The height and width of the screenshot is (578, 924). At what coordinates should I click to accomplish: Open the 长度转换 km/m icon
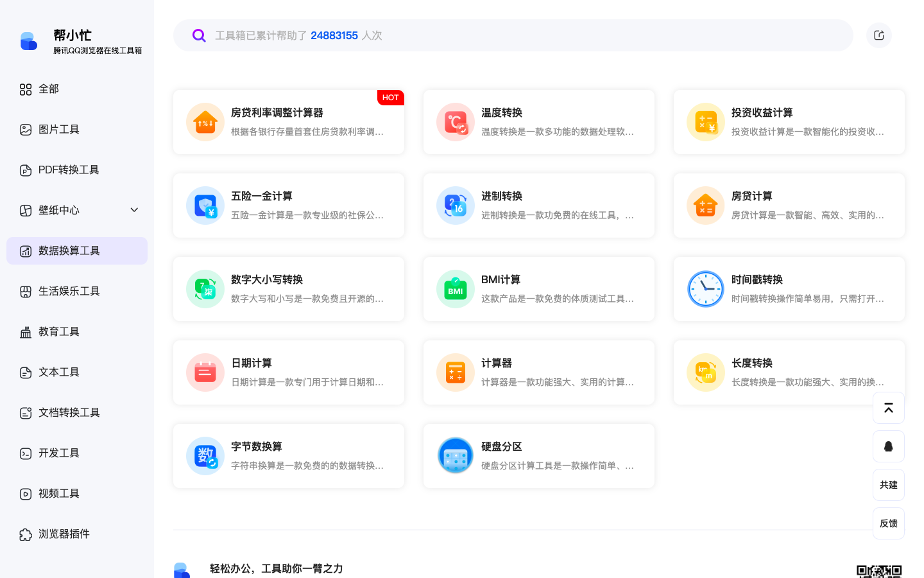point(706,372)
